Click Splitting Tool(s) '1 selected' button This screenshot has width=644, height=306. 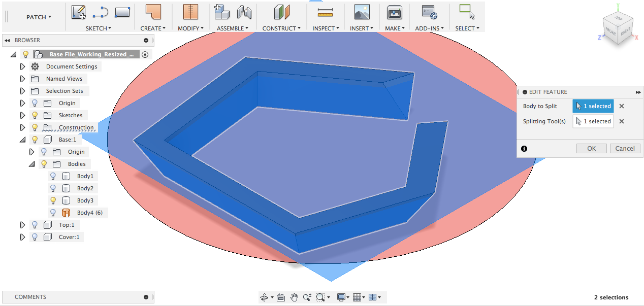(x=593, y=121)
